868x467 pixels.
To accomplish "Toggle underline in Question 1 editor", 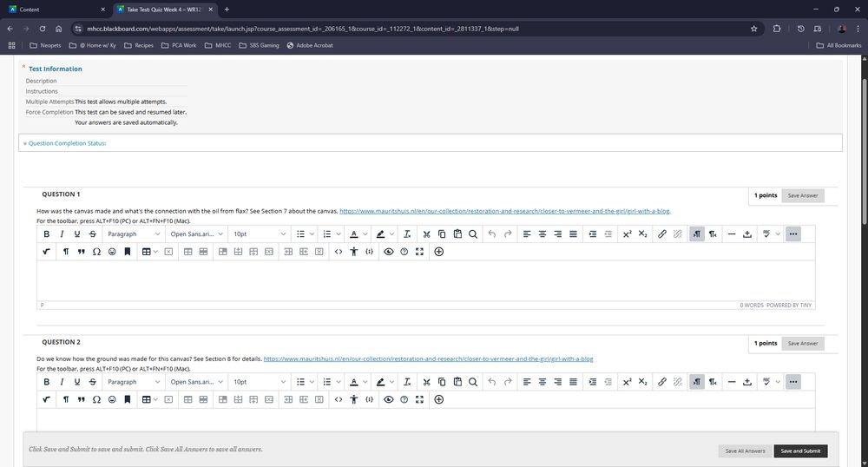I will [77, 234].
